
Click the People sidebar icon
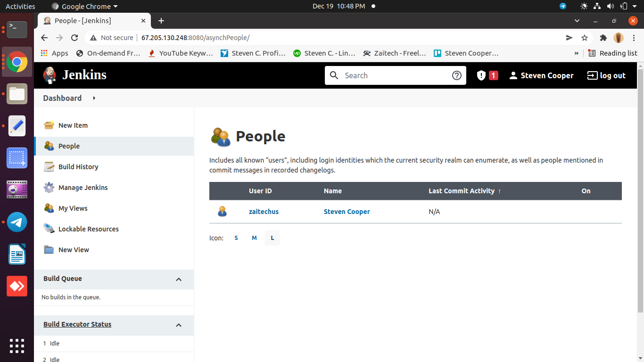pos(49,146)
